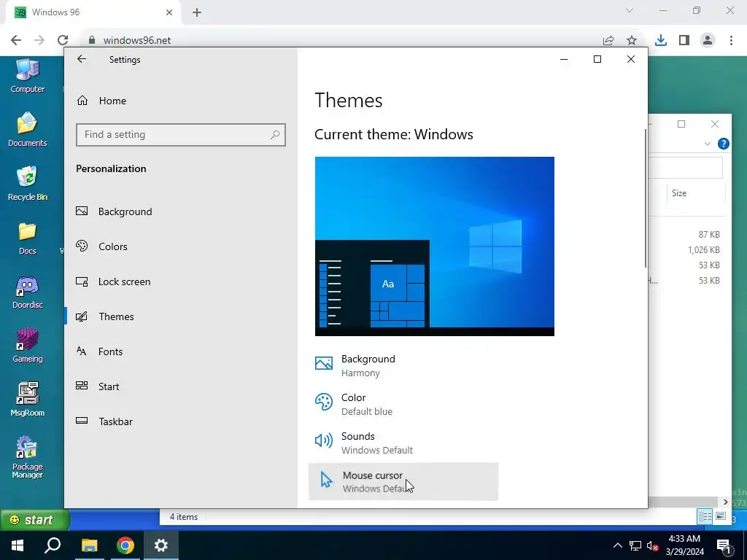Open Chrome from the taskbar
This screenshot has width=747, height=560.
(x=125, y=545)
